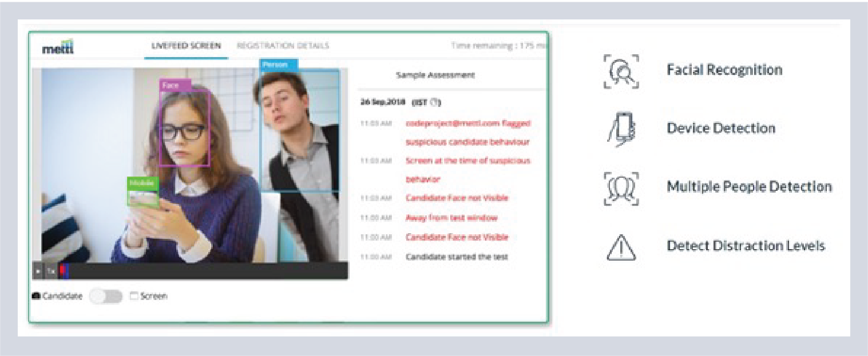Screen dimensions: 868x356
Task: Select the Detect Distraction Levels label
Action: [746, 246]
